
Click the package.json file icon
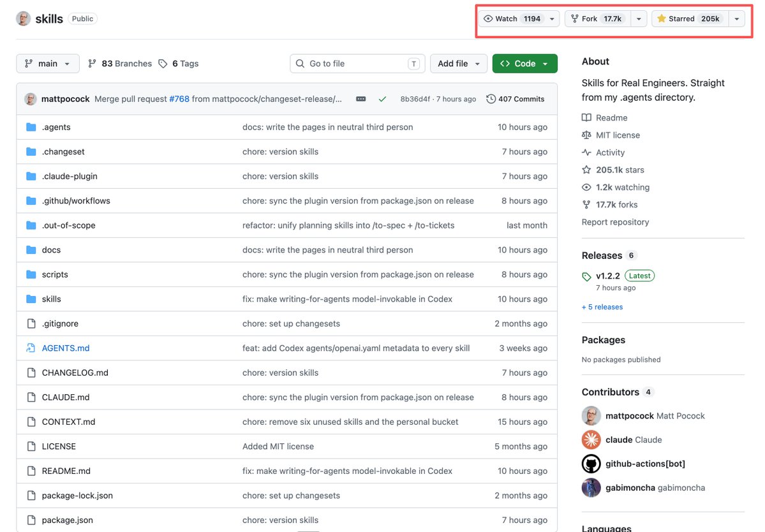tap(31, 520)
